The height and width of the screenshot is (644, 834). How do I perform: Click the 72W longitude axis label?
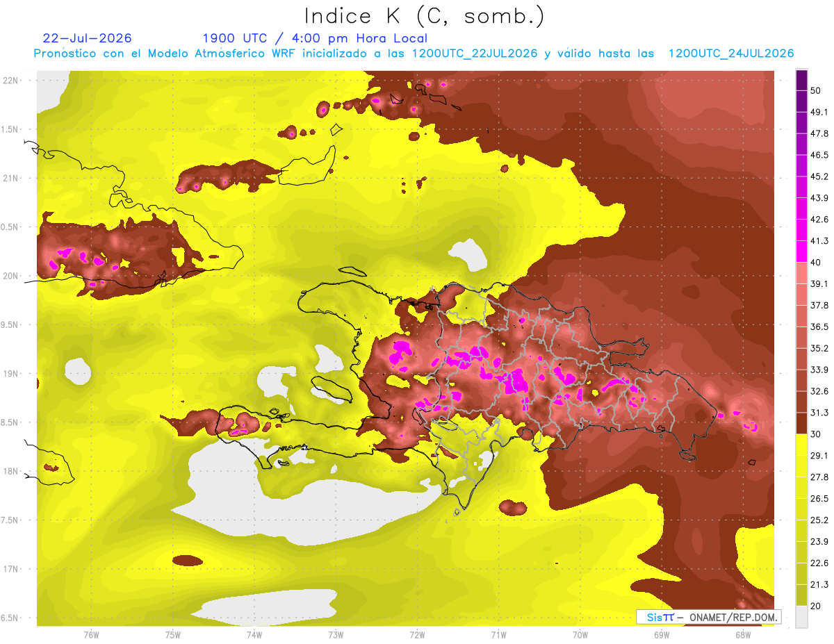pos(417,634)
